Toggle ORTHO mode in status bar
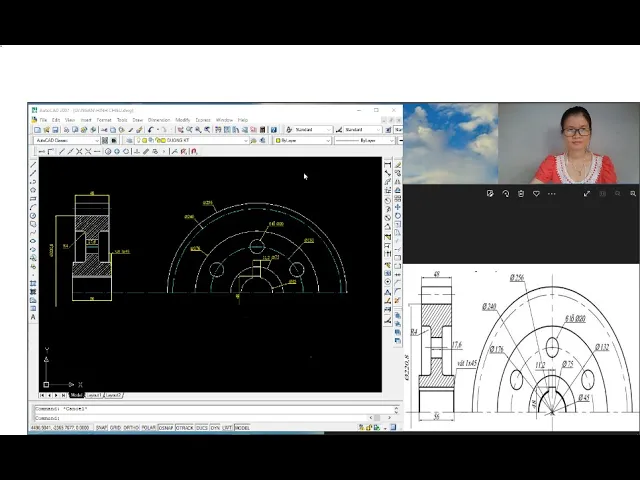 tap(132, 427)
